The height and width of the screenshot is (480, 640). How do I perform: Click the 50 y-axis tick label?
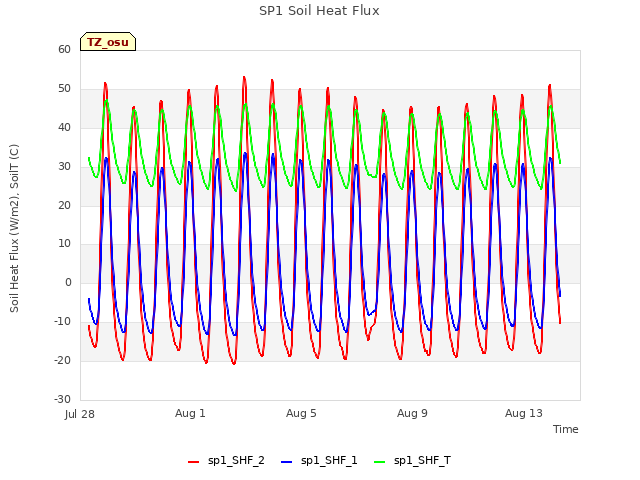[x=64, y=89]
